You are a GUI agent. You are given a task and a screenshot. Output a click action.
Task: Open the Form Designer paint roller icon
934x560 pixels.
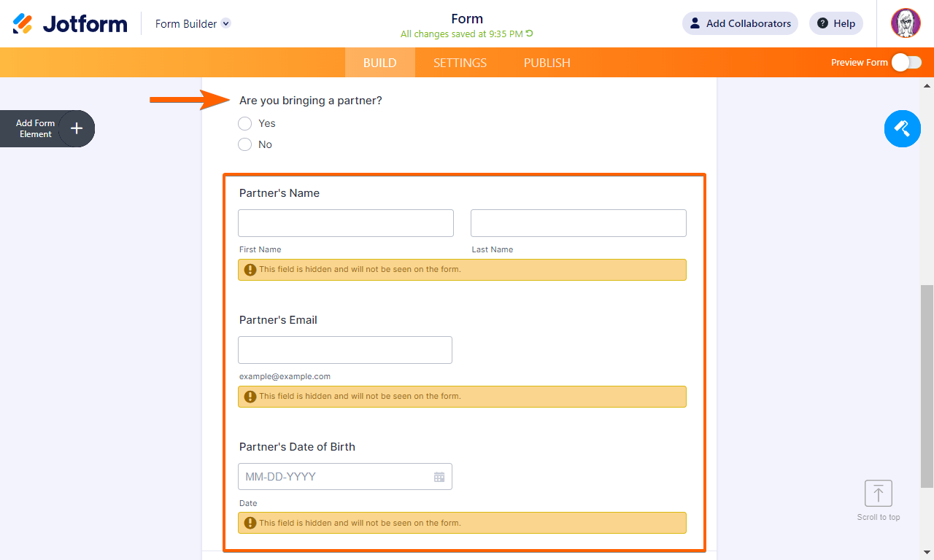click(902, 129)
